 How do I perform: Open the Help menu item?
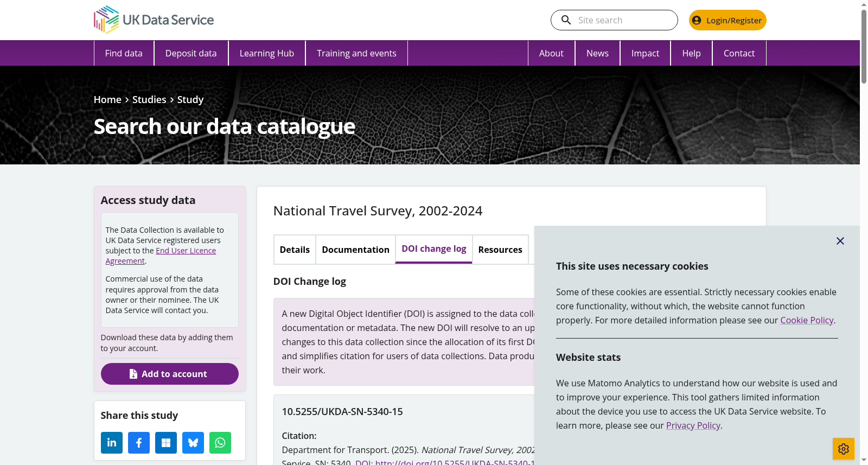pyautogui.click(x=691, y=53)
